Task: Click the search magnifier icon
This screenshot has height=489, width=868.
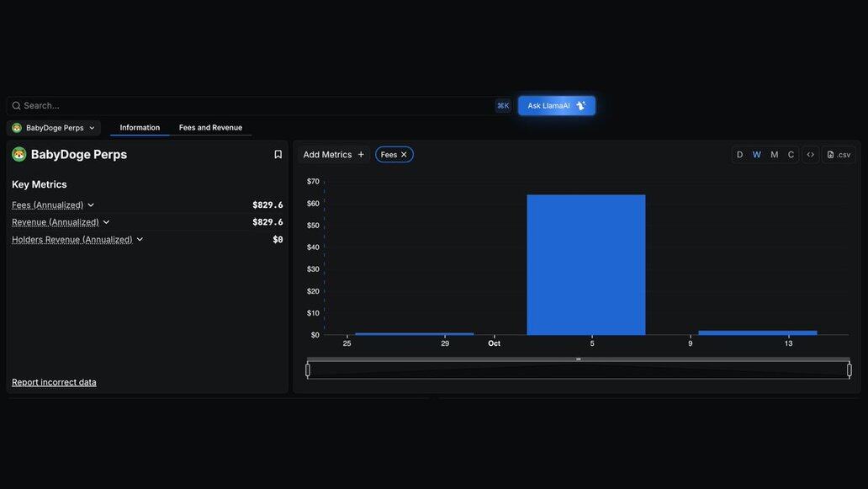Action: click(16, 106)
